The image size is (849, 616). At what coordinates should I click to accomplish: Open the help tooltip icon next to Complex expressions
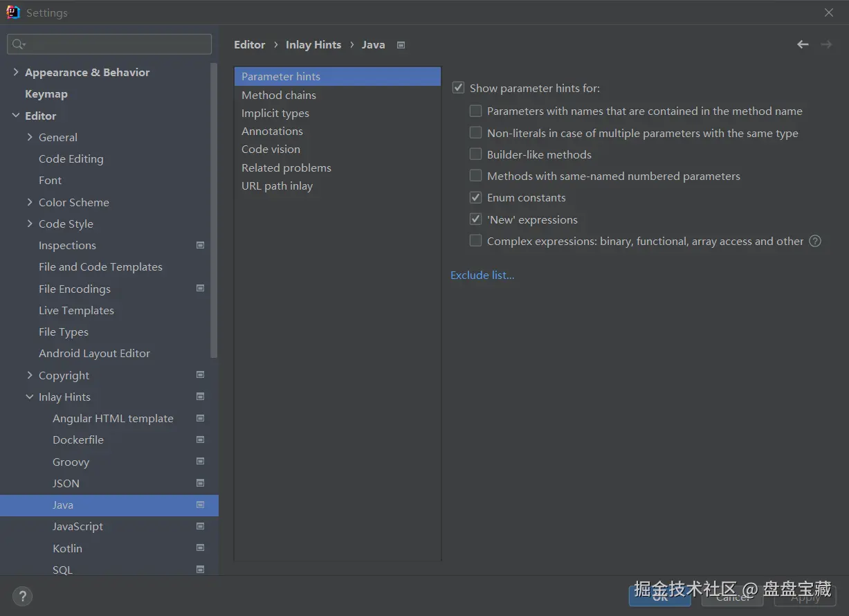click(x=815, y=241)
